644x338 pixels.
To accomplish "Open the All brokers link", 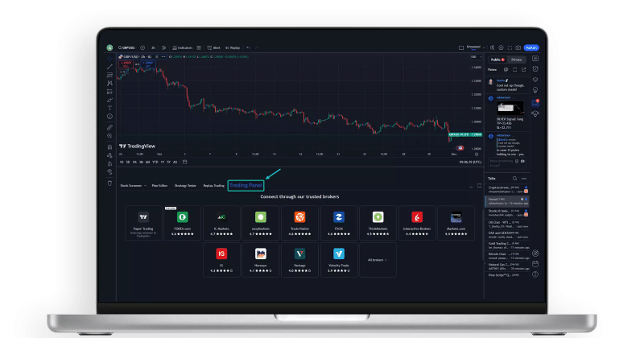I will (x=378, y=260).
